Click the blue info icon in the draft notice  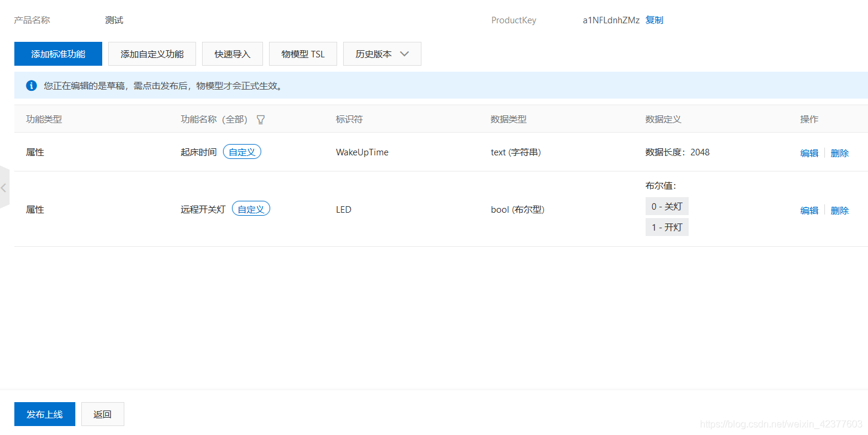(x=32, y=85)
